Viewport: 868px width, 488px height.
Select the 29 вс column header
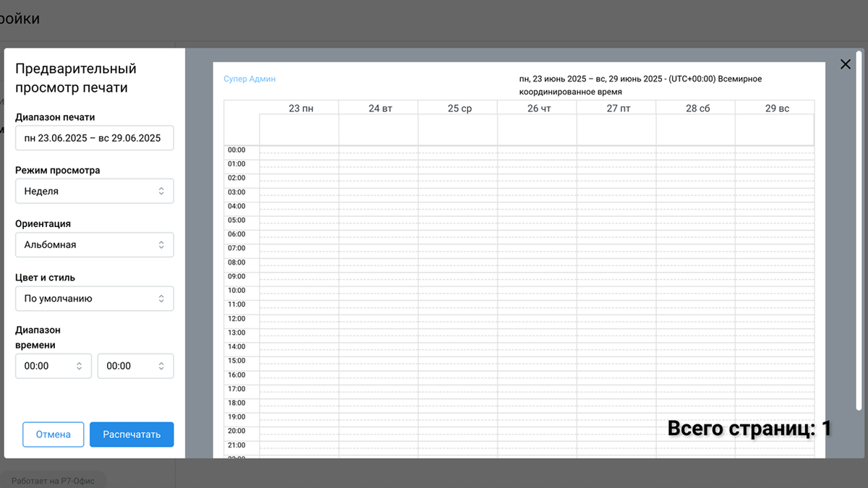[x=778, y=108]
